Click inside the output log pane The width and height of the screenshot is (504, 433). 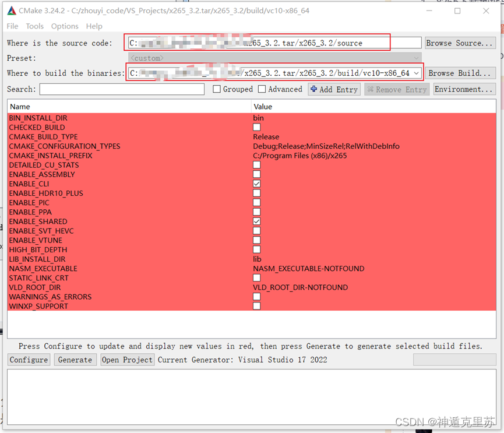click(252, 397)
